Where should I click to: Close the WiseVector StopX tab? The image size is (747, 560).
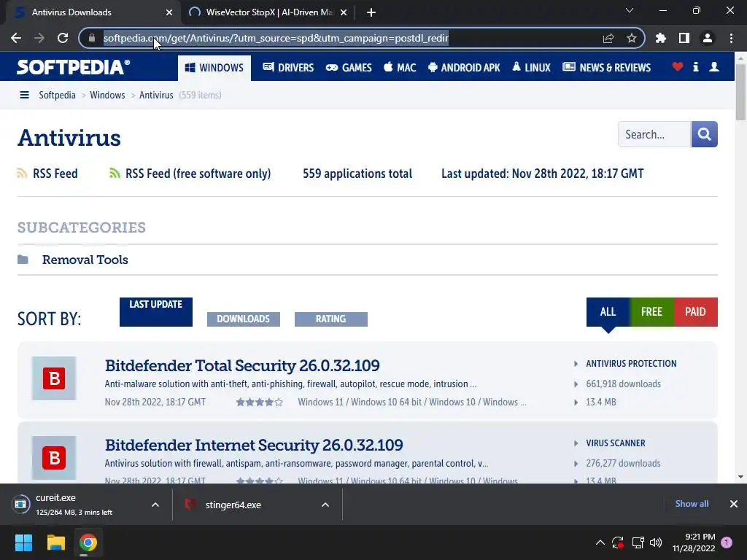(344, 13)
